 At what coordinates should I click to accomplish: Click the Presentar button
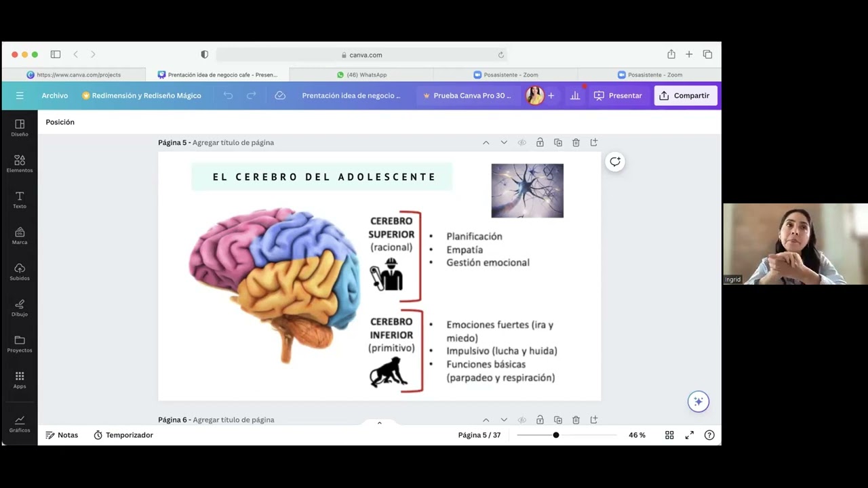tap(618, 96)
